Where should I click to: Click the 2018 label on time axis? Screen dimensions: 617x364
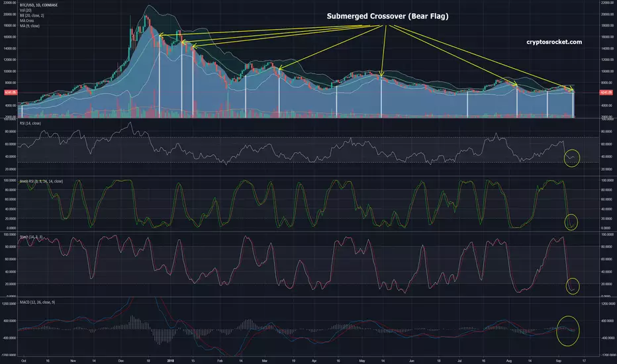[x=170, y=361]
